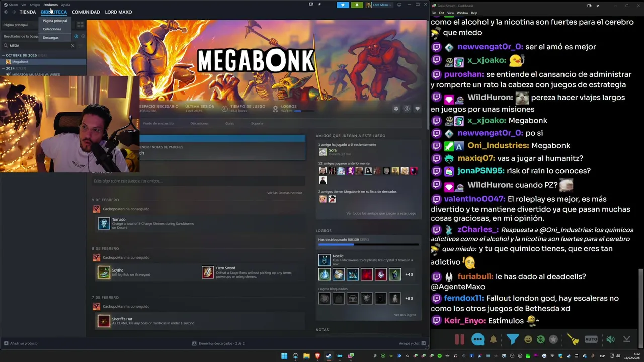Select Página principal in the Biblioteca dropdown
The width and height of the screenshot is (644, 362).
(x=55, y=21)
